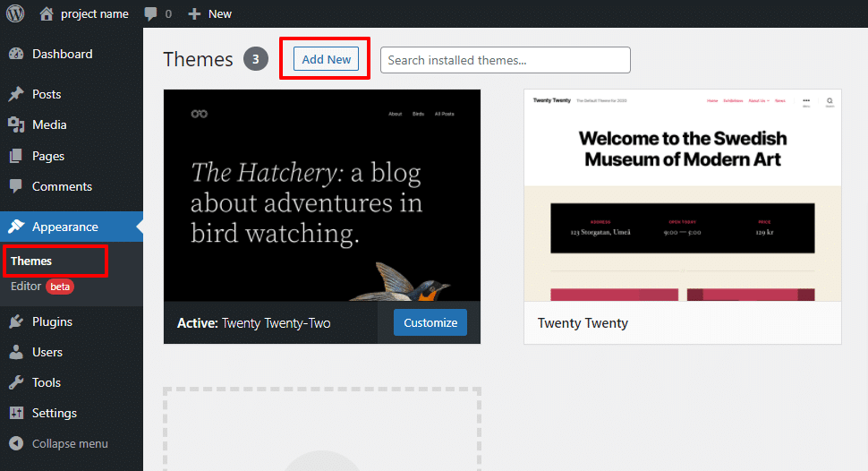Click the theme count badge 3
This screenshot has width=868, height=471.
(256, 59)
